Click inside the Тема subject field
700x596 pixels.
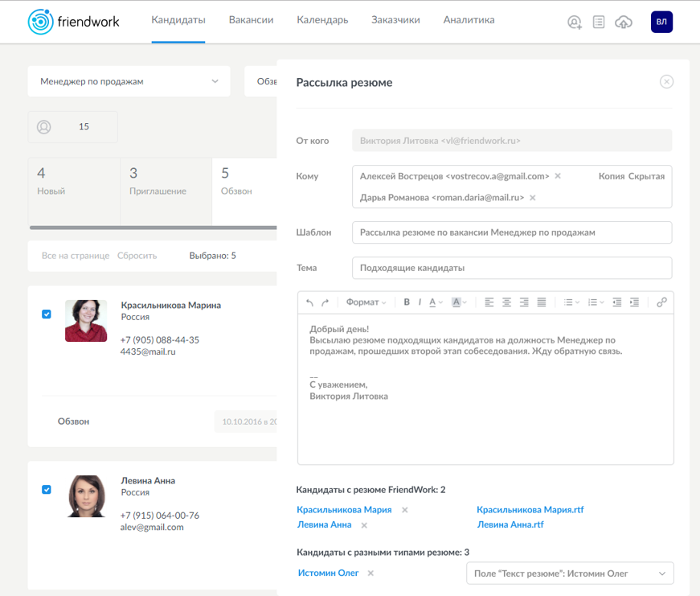[x=512, y=268]
